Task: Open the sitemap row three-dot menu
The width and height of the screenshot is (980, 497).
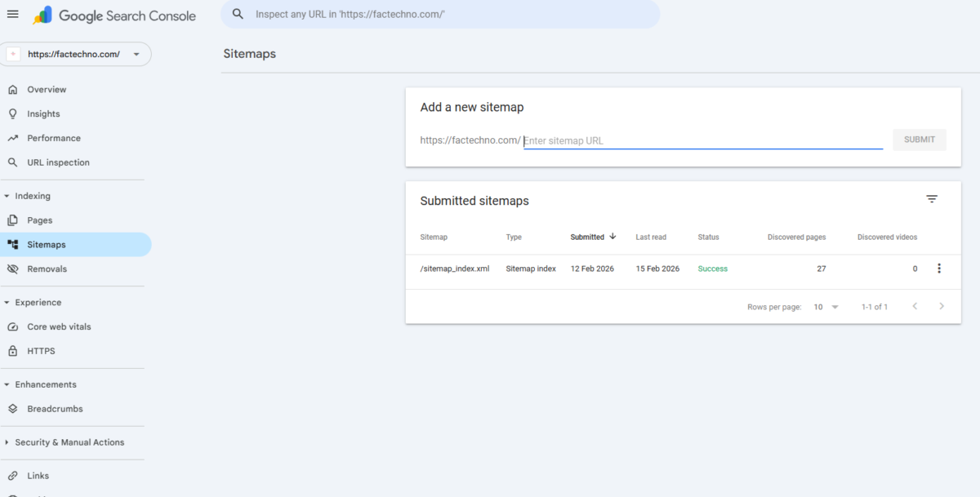Action: pos(939,268)
